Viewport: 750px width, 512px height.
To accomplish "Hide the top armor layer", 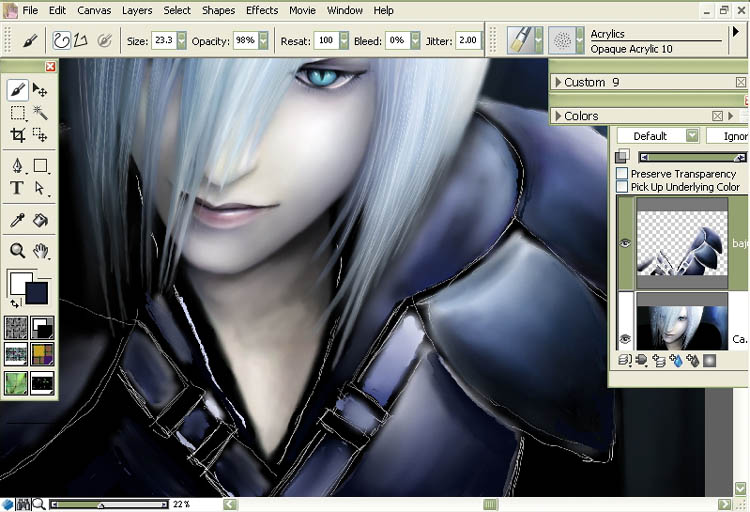I will point(625,244).
